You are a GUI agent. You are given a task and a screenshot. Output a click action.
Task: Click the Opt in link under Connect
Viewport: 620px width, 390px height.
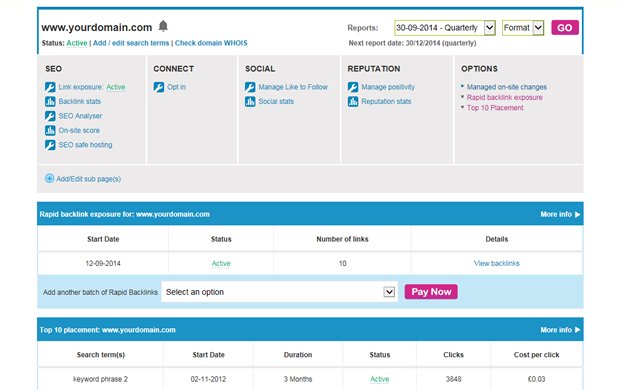[x=176, y=87]
